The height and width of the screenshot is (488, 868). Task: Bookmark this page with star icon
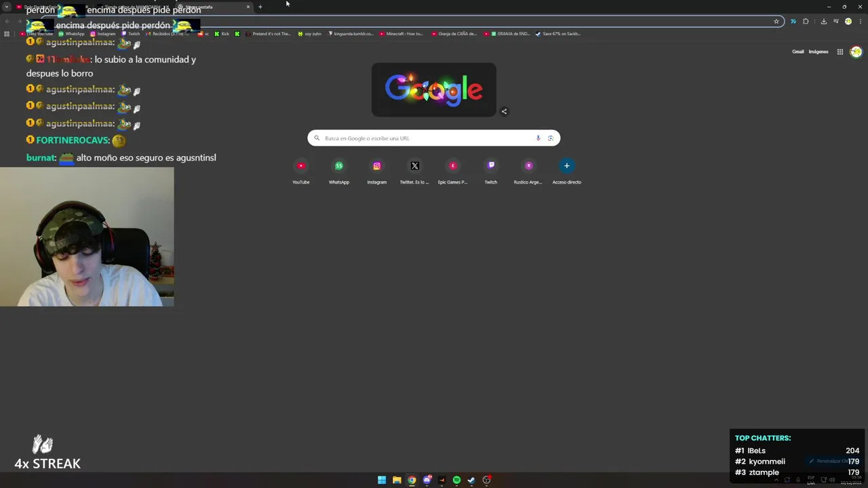point(776,22)
